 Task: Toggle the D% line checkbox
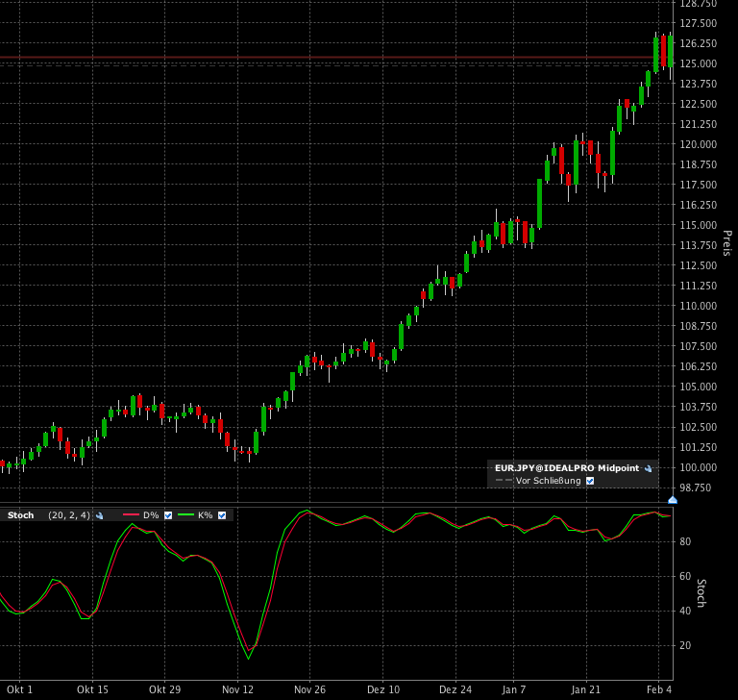point(168,515)
